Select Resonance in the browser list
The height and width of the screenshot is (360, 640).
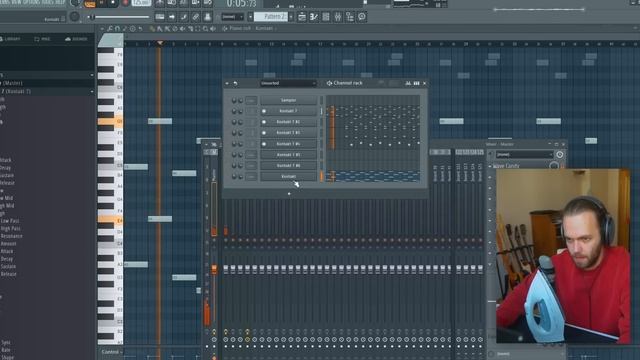(x=11, y=236)
